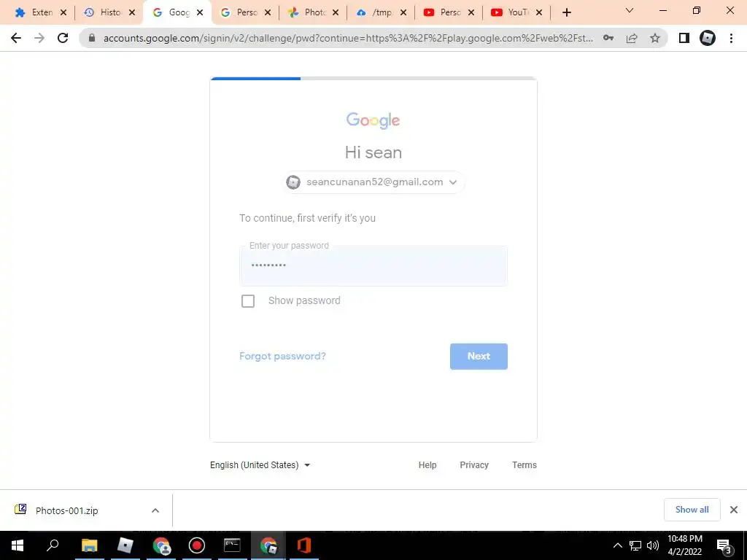Viewport: 747px width, 560px height.
Task: Open Chrome profile avatar menu
Action: click(708, 38)
